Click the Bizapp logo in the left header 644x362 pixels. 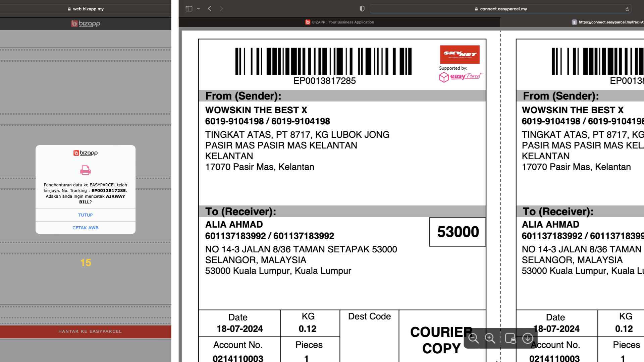click(x=86, y=23)
